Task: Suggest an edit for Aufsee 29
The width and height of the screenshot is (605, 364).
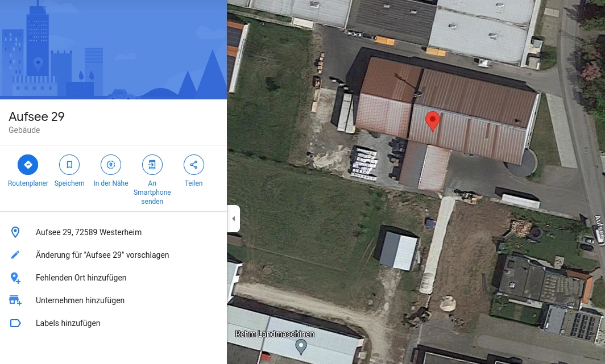Action: [x=102, y=255]
